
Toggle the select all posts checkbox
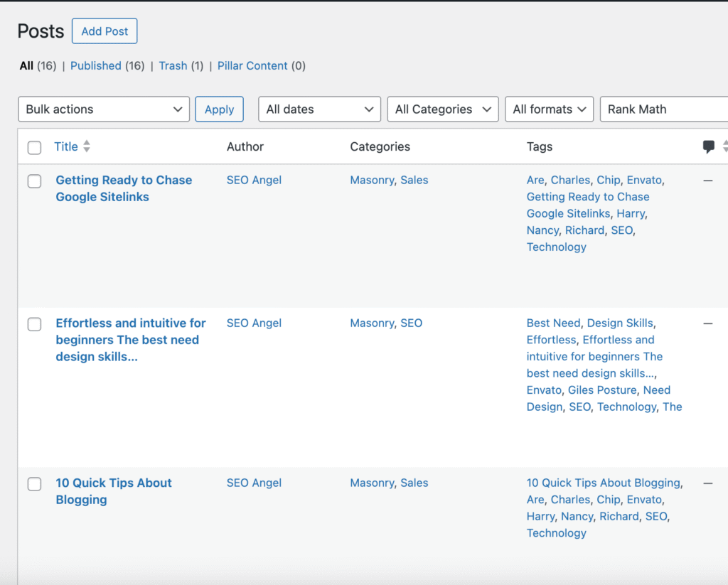[x=34, y=148]
